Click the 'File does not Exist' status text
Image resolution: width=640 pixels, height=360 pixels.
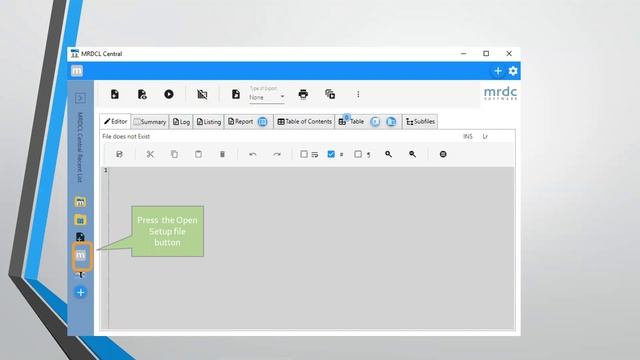click(126, 136)
